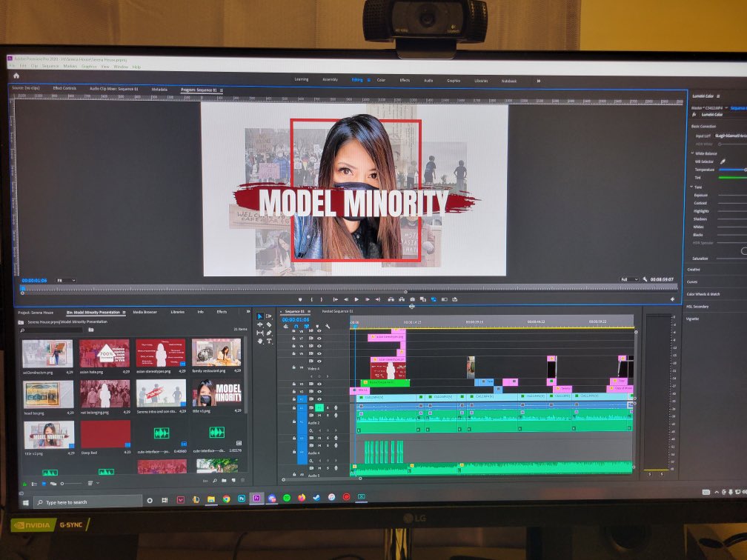This screenshot has width=747, height=560.
Task: Open the Graphics workspace
Action: point(454,81)
